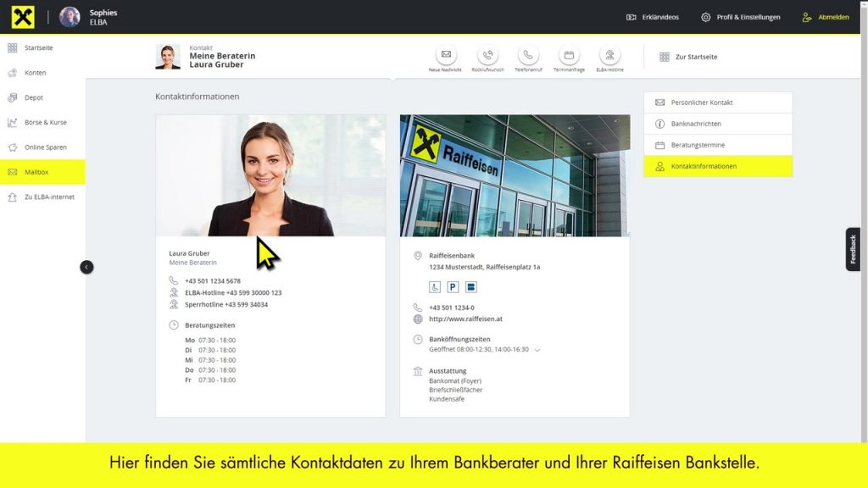Open Börse & Kurse in sidebar
Image resolution: width=868 pixels, height=488 pixels.
(45, 123)
